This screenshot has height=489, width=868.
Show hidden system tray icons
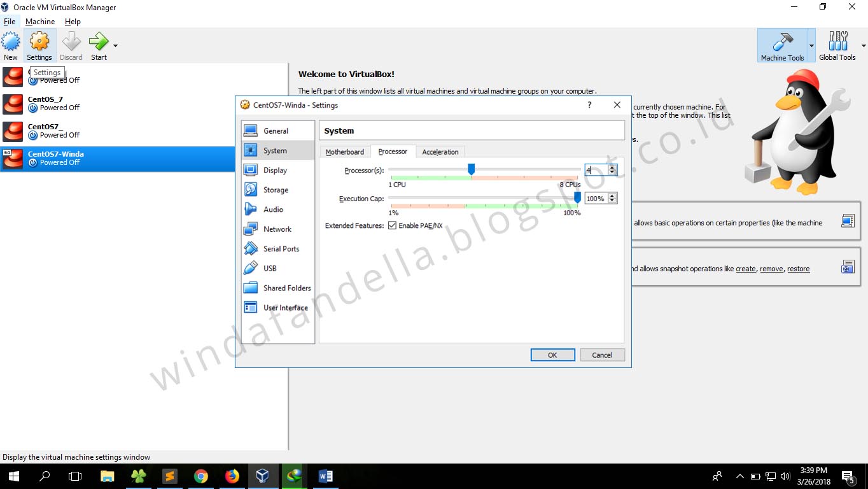(739, 476)
